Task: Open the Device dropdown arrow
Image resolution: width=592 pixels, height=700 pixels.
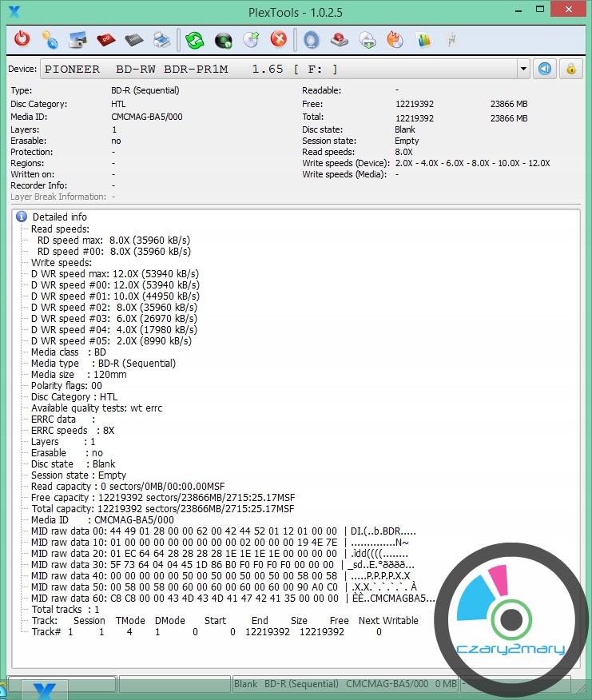Action: tap(523, 70)
